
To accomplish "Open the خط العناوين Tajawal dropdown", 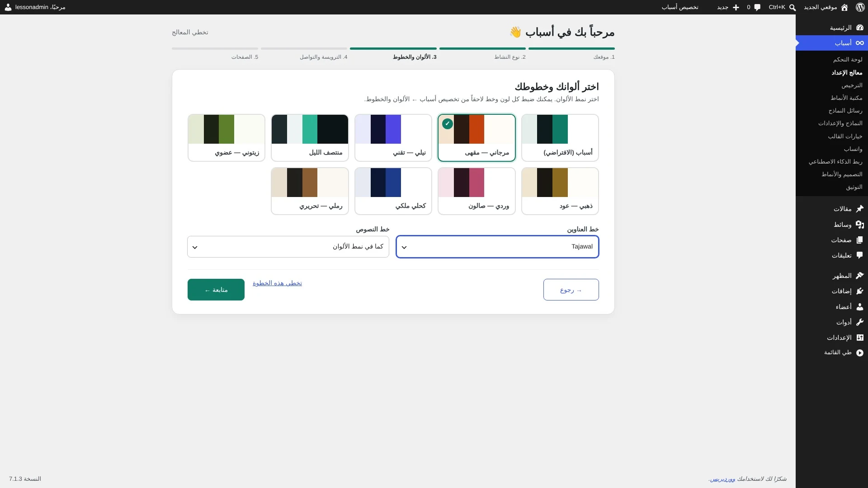I will tap(497, 247).
